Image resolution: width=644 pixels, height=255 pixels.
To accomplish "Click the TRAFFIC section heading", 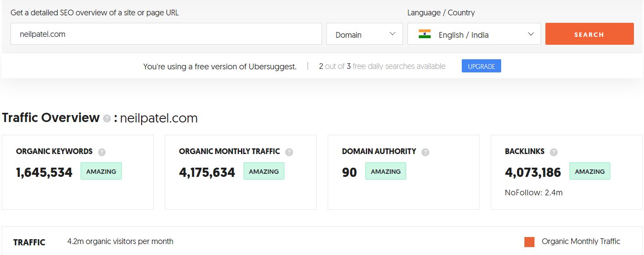I will pos(29,242).
